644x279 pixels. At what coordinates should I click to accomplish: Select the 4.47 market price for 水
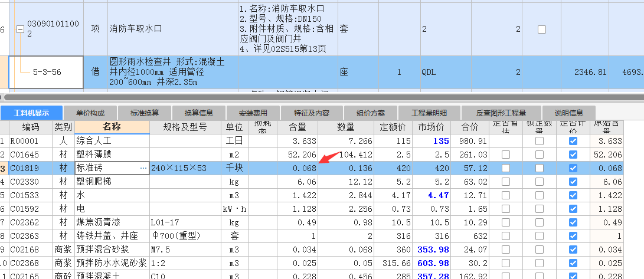click(431, 195)
